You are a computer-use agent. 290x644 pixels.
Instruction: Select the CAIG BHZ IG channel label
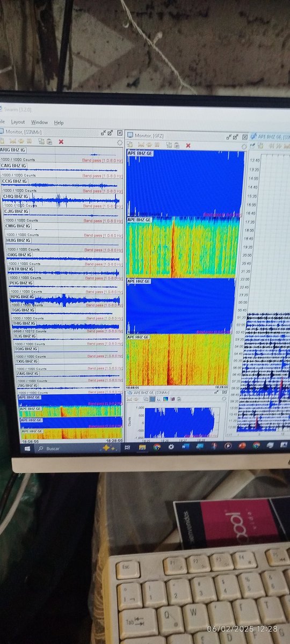click(14, 166)
